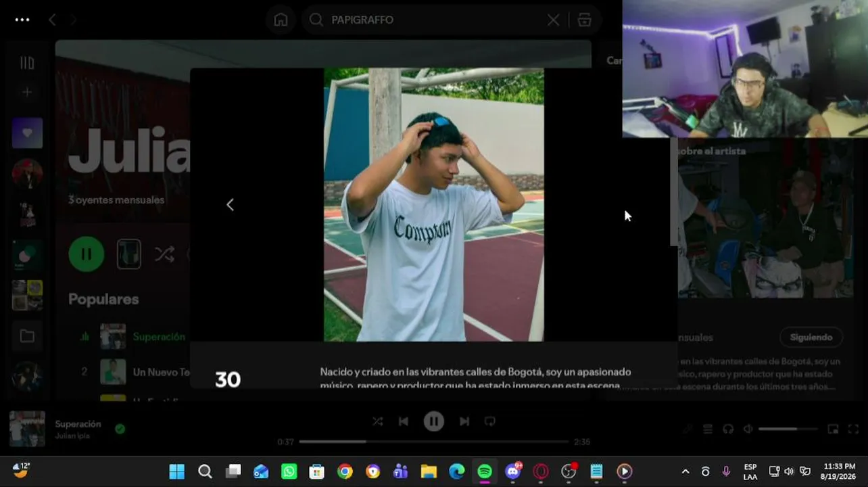Open the Spotify three-dot menu
This screenshot has height=487, width=868.
point(22,20)
